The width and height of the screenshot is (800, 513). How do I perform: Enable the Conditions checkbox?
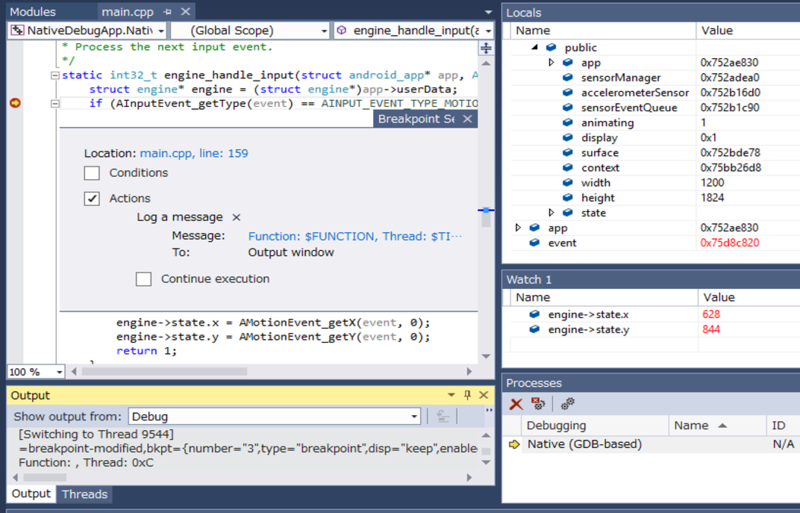pyautogui.click(x=92, y=173)
